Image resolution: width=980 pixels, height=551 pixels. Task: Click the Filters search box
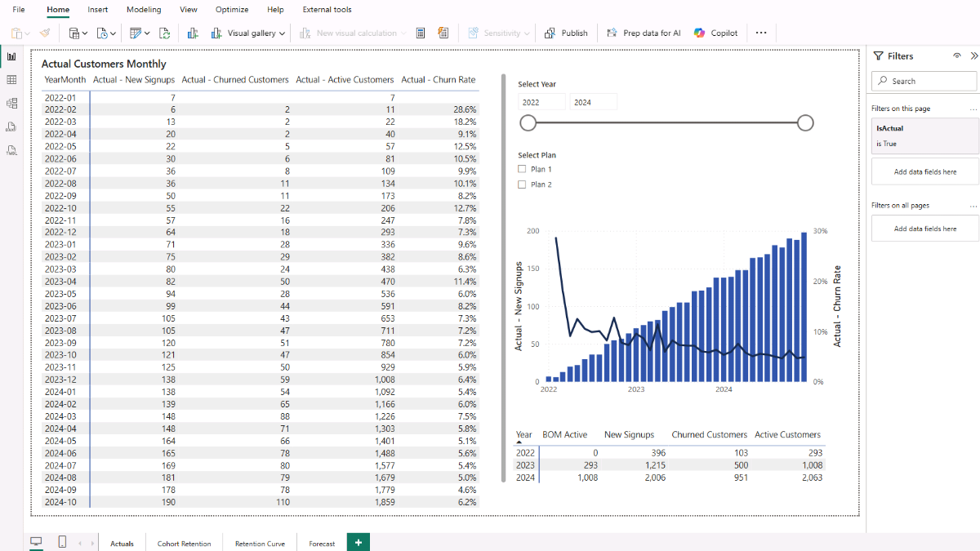(x=924, y=81)
